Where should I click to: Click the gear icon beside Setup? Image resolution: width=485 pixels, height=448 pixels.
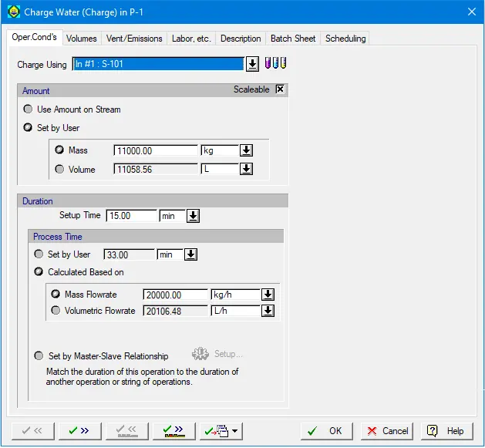coord(200,355)
